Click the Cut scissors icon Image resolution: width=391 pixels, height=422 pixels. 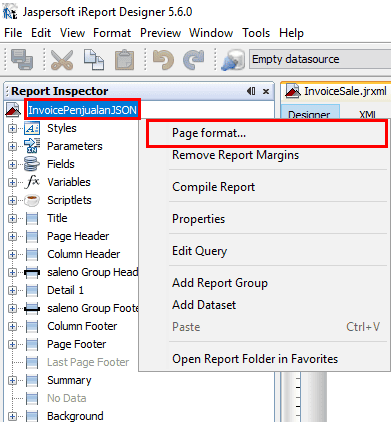(62, 59)
